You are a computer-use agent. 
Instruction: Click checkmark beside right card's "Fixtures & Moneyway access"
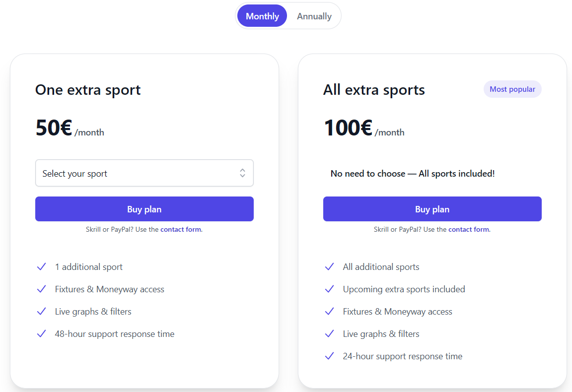[329, 312]
